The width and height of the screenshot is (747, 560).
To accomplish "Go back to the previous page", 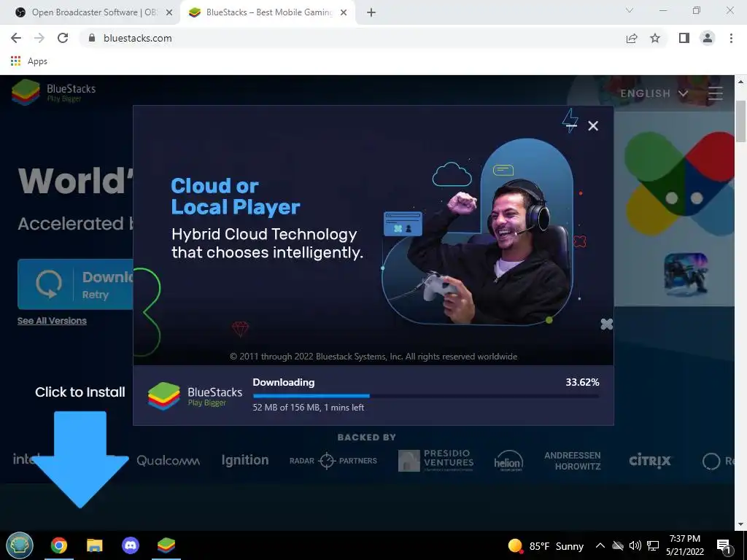I will tap(16, 38).
